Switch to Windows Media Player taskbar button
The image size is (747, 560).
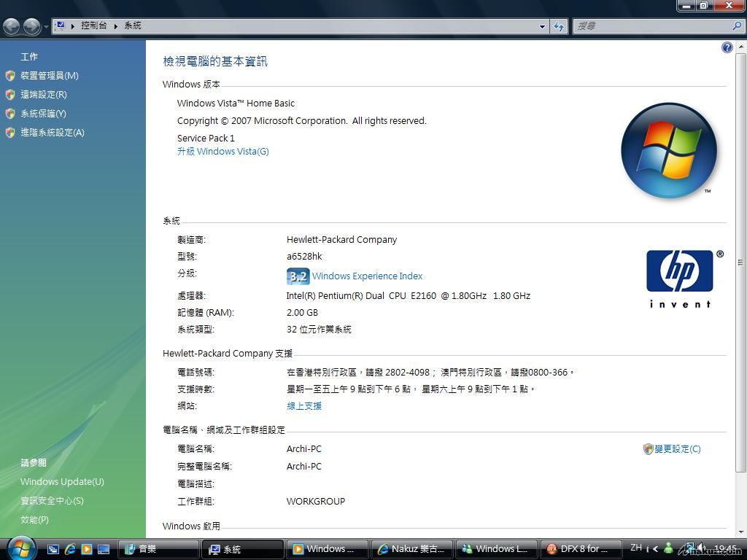(x=328, y=549)
